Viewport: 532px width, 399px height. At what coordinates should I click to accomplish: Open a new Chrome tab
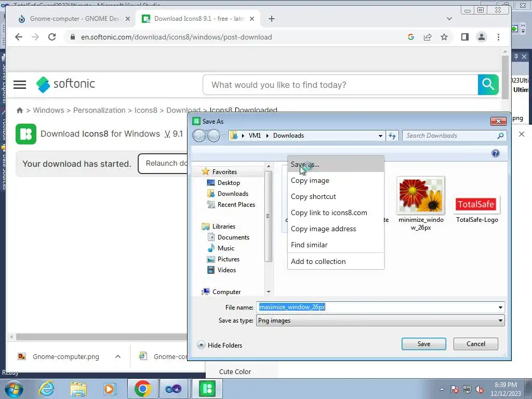tap(271, 19)
